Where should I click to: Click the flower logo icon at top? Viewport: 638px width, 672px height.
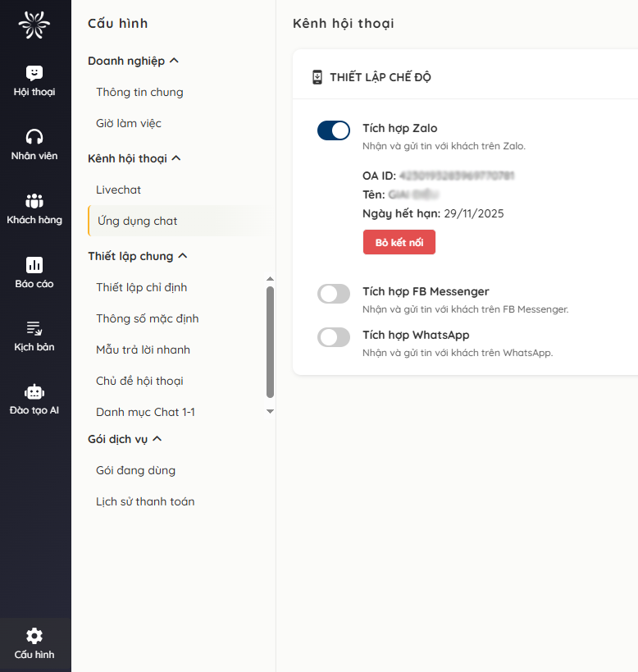point(34,25)
